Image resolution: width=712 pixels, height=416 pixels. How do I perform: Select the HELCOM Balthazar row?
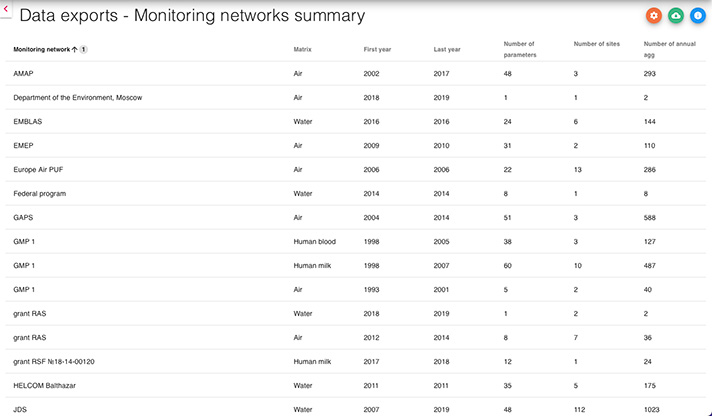[x=356, y=386]
